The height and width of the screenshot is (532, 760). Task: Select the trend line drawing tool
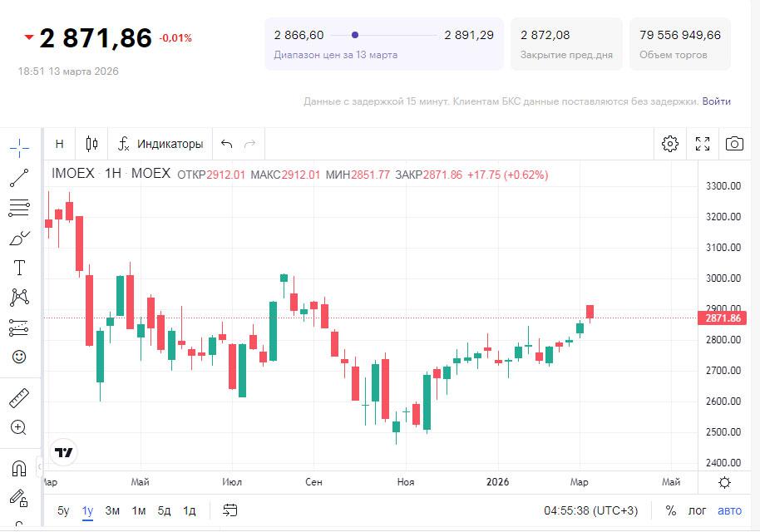[19, 178]
